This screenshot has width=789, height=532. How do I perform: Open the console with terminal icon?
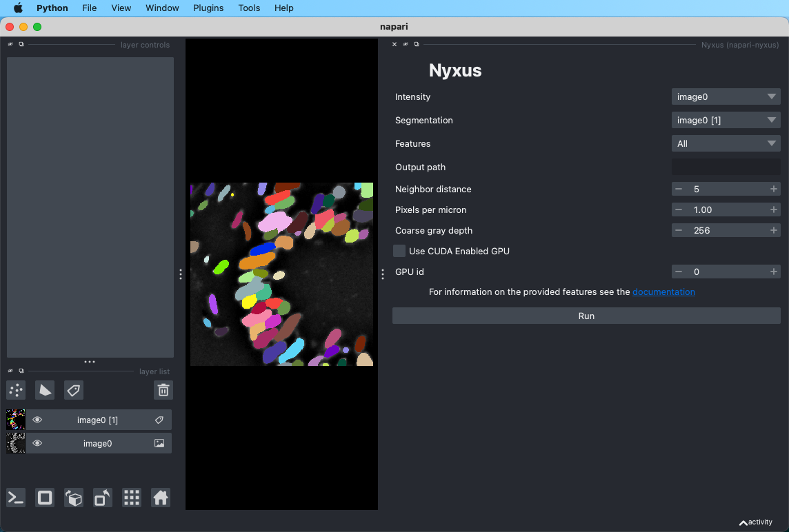[x=16, y=498]
